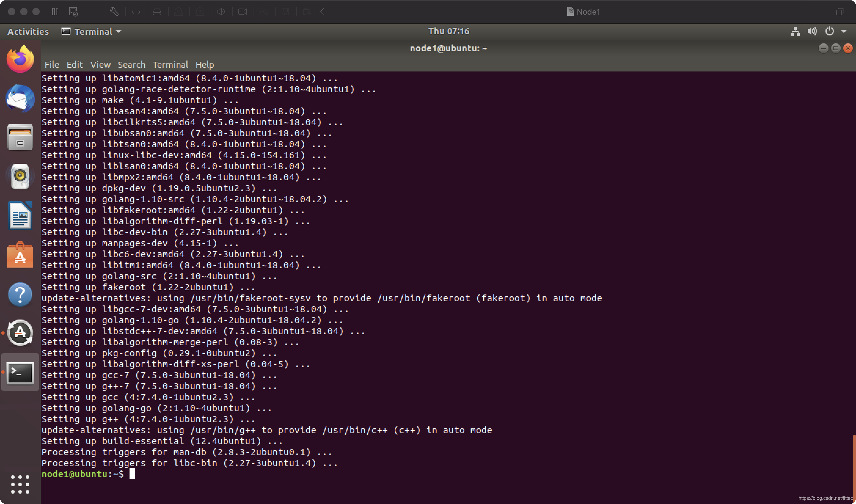The image size is (856, 504).
Task: Click the Ubuntu panel volume icon
Action: tap(812, 31)
